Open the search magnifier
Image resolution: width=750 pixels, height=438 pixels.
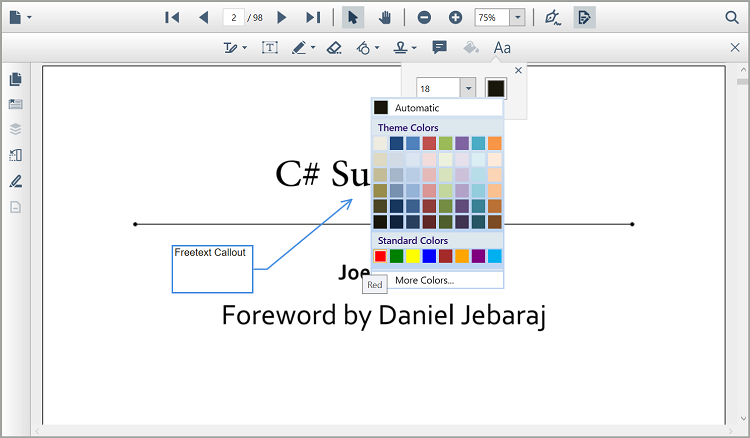[x=731, y=18]
